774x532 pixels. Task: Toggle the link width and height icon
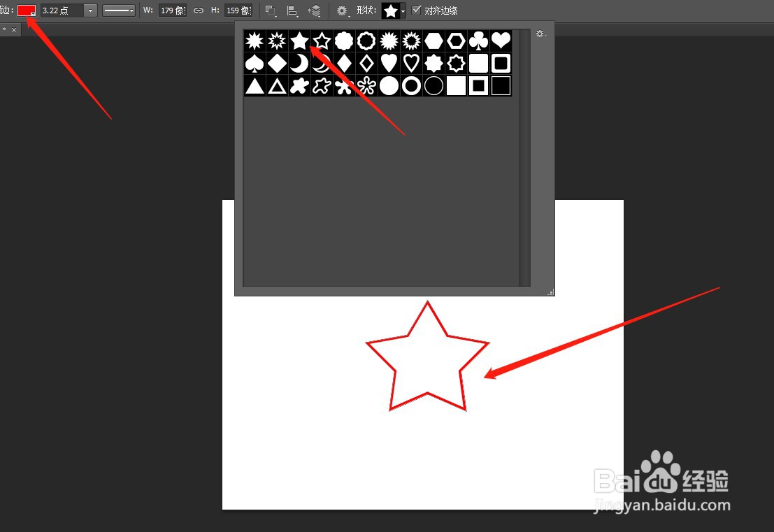point(199,10)
